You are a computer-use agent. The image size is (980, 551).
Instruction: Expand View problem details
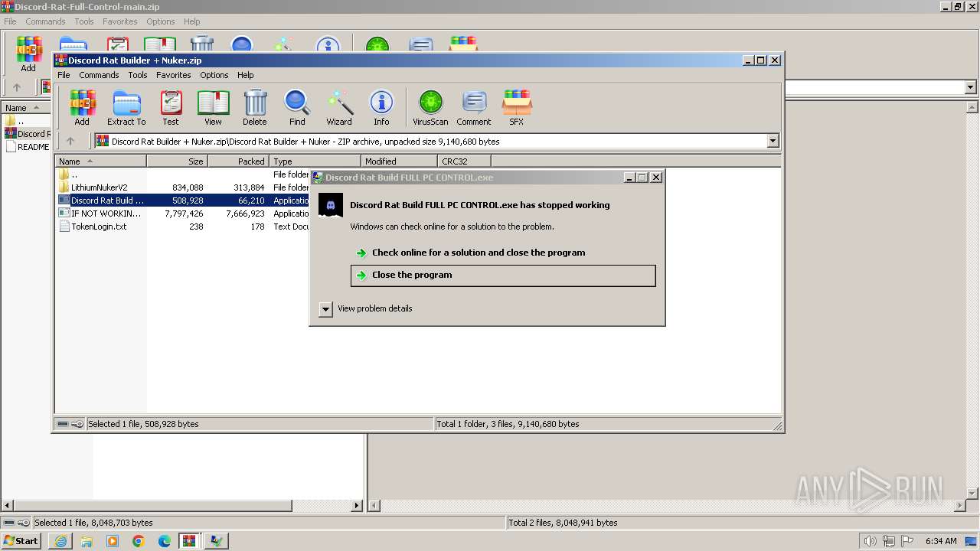[x=325, y=309]
